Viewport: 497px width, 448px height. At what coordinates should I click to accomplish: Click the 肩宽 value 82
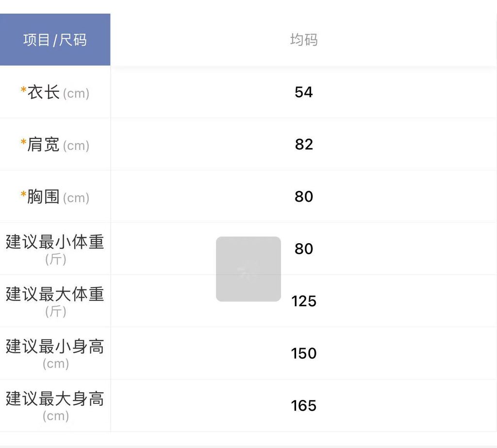[x=304, y=145]
